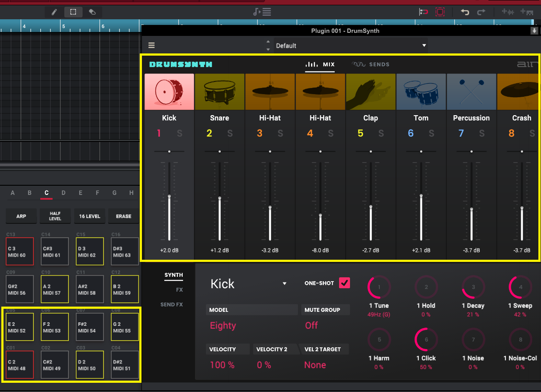The height and width of the screenshot is (392, 541).
Task: Trigger pad C 3 MIDI 60
Action: [20, 251]
